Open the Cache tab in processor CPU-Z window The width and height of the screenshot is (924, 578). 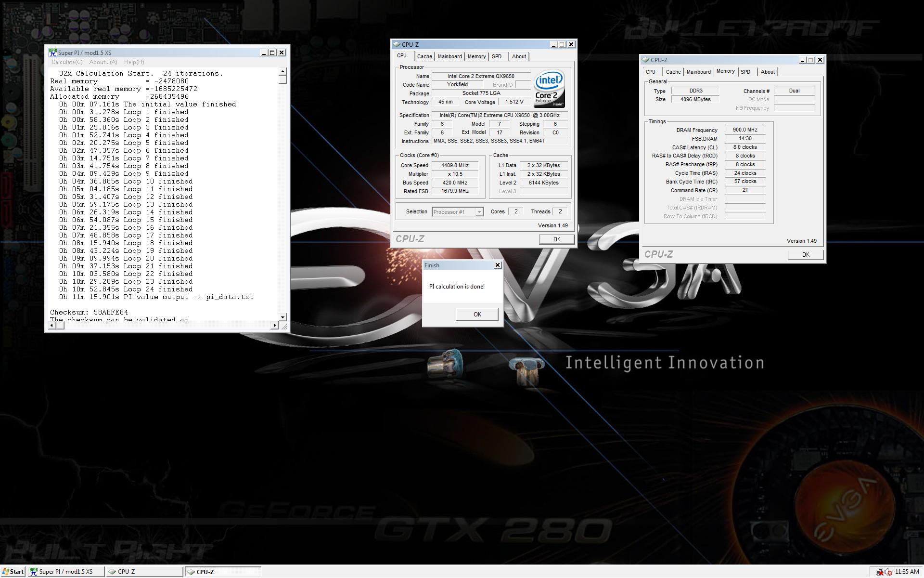424,56
